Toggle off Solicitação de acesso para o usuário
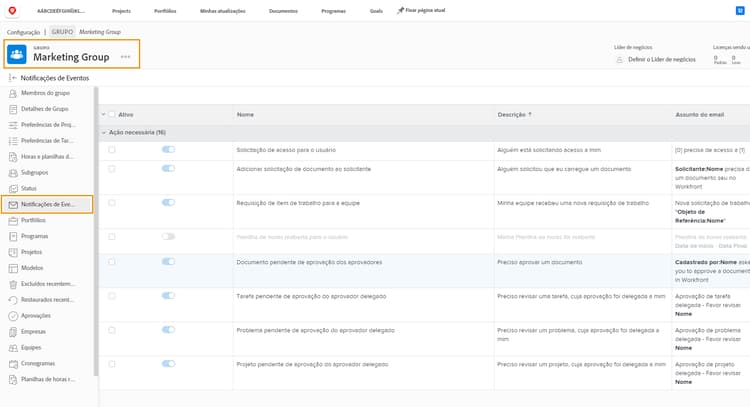Viewport: 750px width, 407px height. pyautogui.click(x=168, y=149)
